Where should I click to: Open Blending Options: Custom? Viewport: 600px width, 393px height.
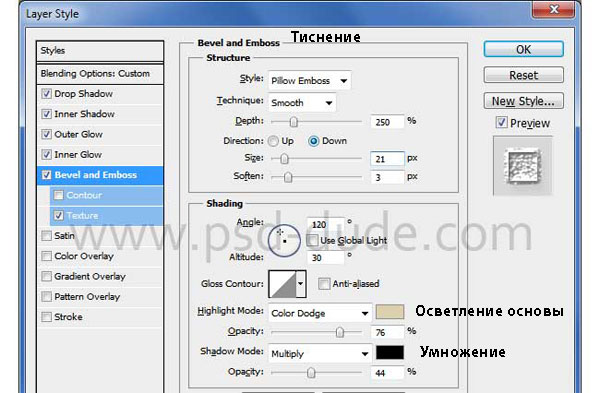[x=100, y=73]
